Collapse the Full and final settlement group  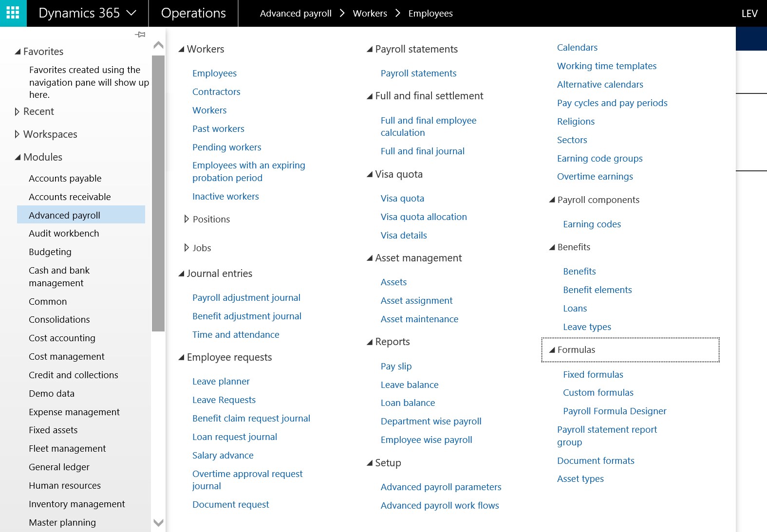(x=370, y=96)
